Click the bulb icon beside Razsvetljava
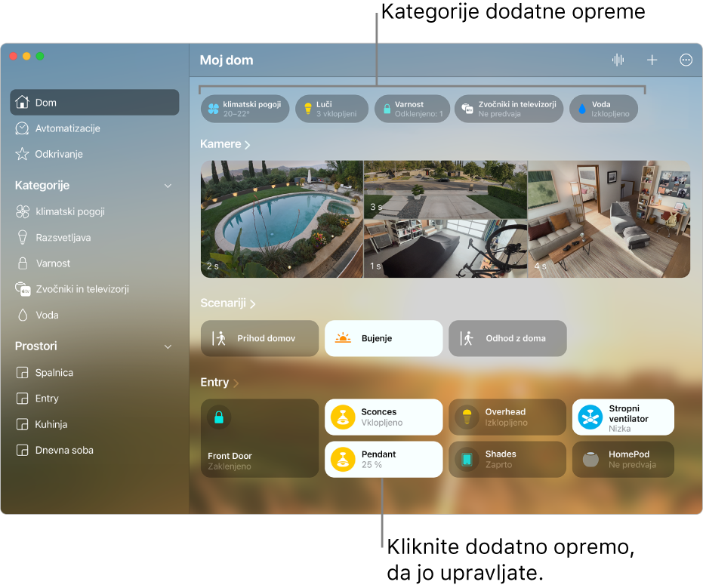 pos(23,238)
